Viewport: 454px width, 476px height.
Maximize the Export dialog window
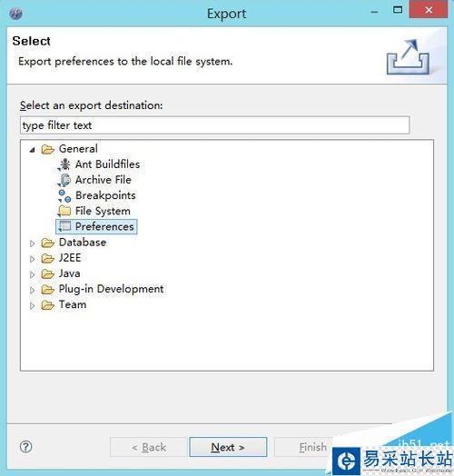(x=398, y=10)
